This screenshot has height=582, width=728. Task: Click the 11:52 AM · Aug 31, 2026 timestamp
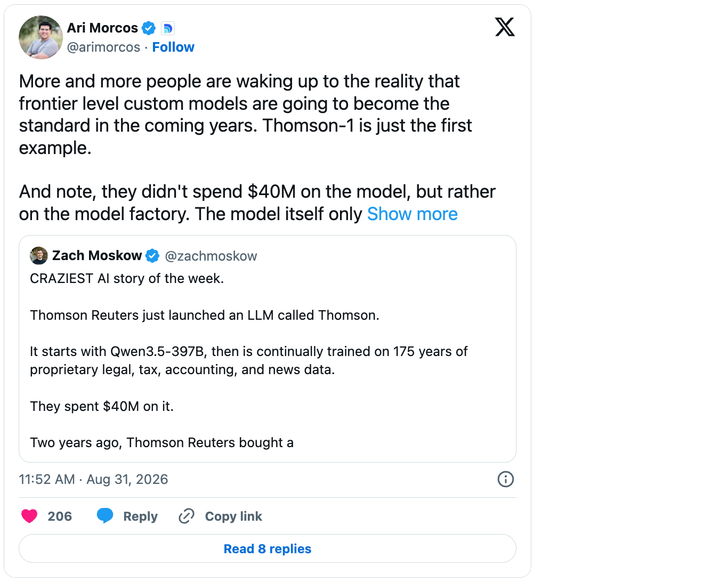click(93, 479)
